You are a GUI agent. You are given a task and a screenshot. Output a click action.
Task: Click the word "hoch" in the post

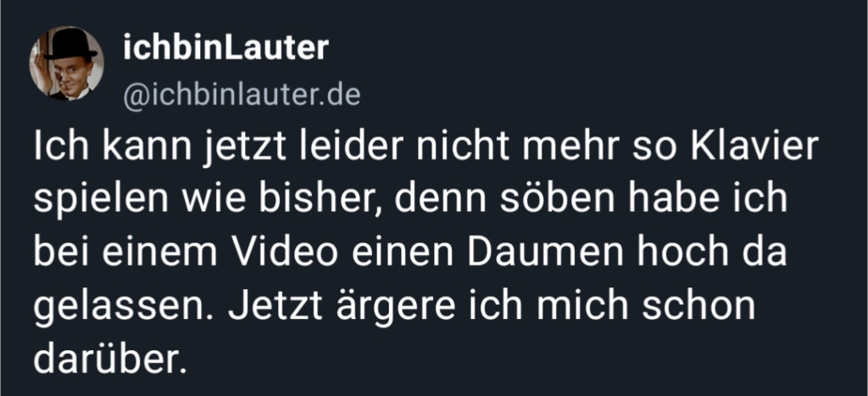[x=682, y=252]
